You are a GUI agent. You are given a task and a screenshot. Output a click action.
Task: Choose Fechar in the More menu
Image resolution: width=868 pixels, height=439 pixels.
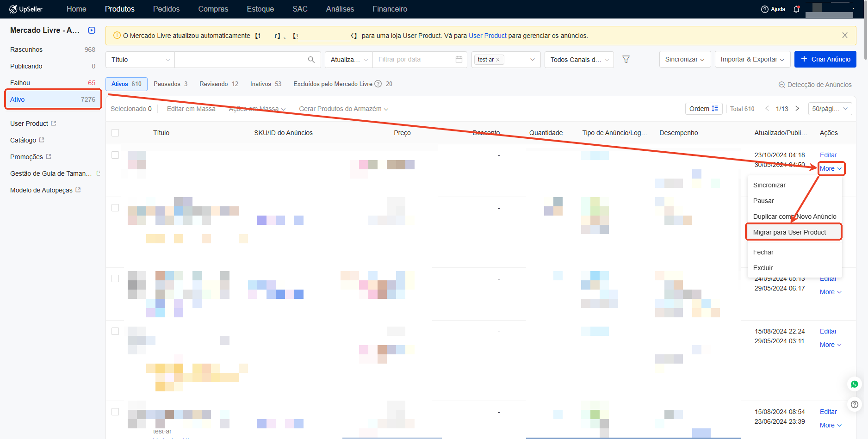pos(794,252)
